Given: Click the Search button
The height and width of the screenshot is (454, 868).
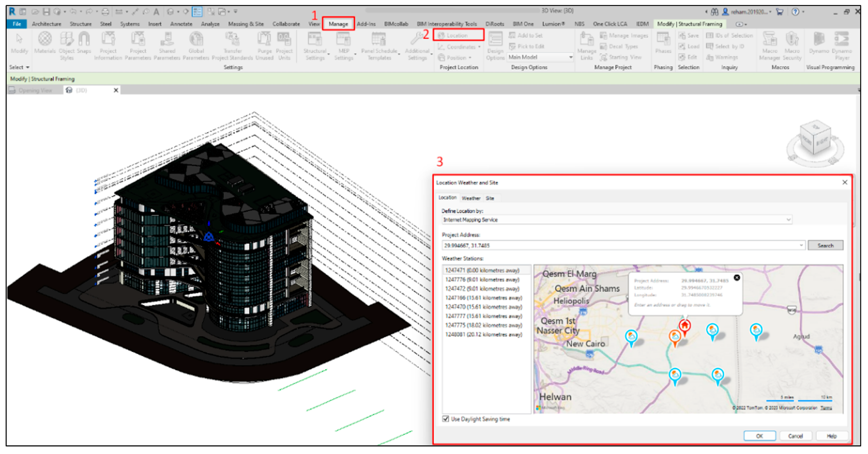Looking at the screenshot, I should [x=825, y=245].
